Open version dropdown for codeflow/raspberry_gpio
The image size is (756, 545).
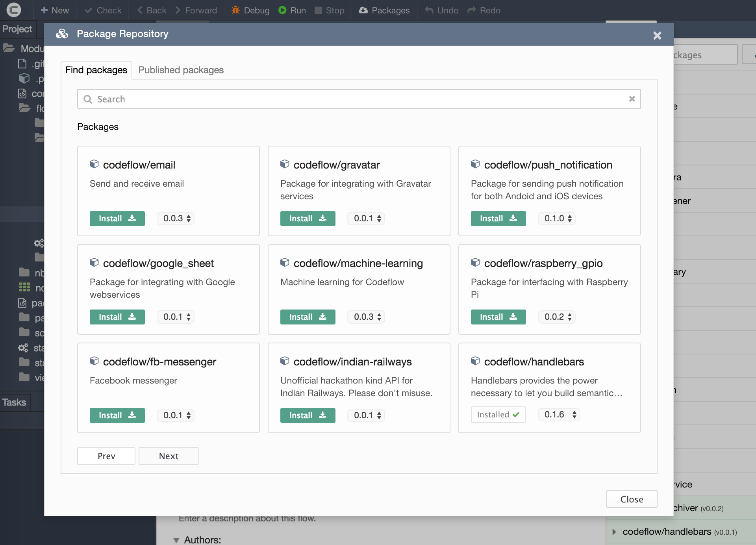pos(557,317)
